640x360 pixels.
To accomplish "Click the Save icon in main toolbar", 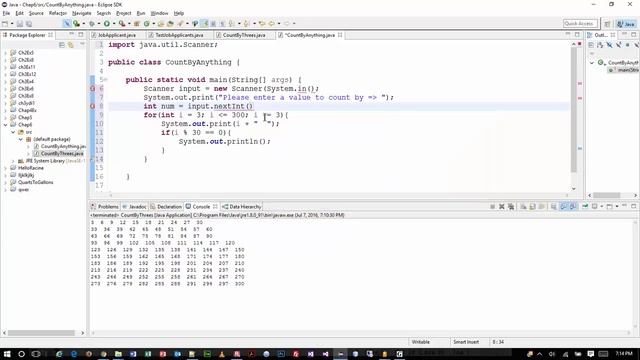I will 20,24.
